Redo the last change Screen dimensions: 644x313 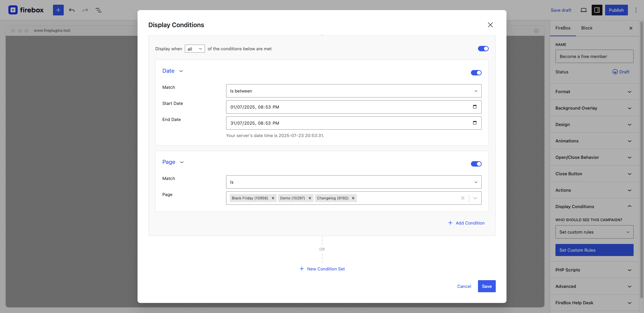tap(85, 10)
